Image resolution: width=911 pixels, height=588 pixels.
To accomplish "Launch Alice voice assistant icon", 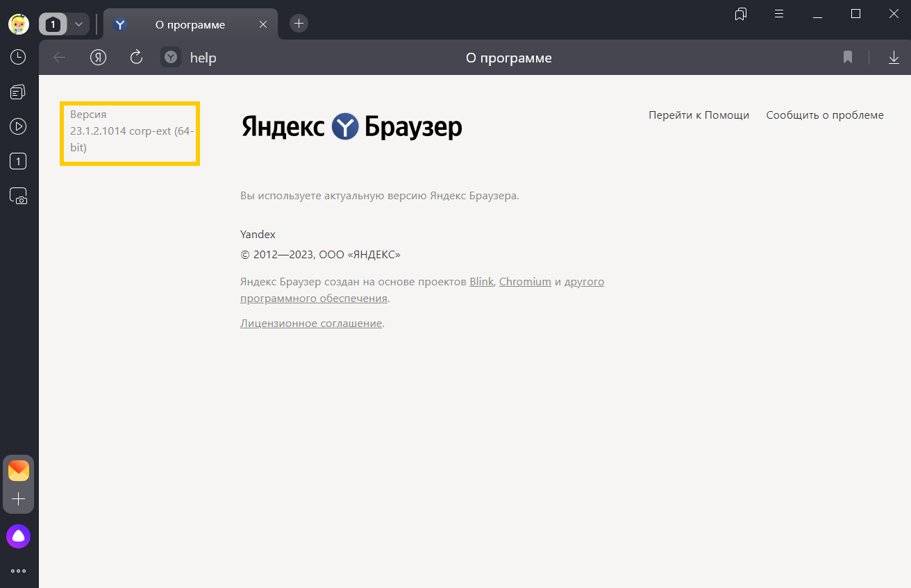I will 19,536.
